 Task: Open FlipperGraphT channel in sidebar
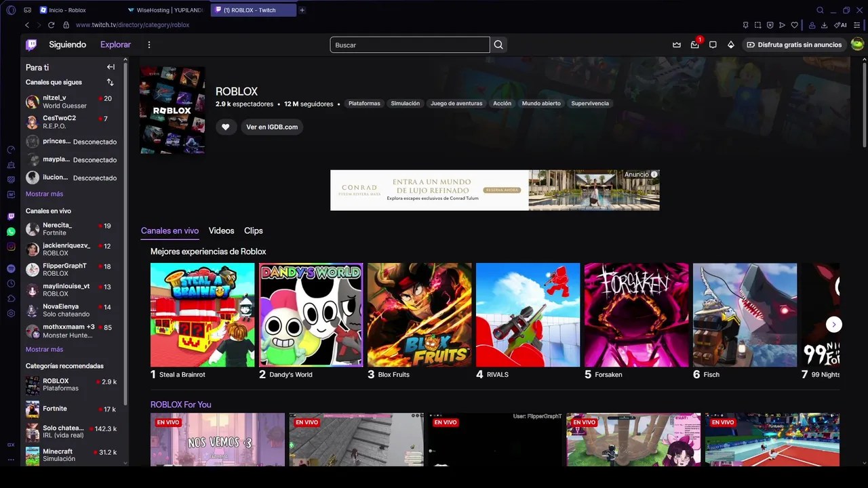point(71,270)
